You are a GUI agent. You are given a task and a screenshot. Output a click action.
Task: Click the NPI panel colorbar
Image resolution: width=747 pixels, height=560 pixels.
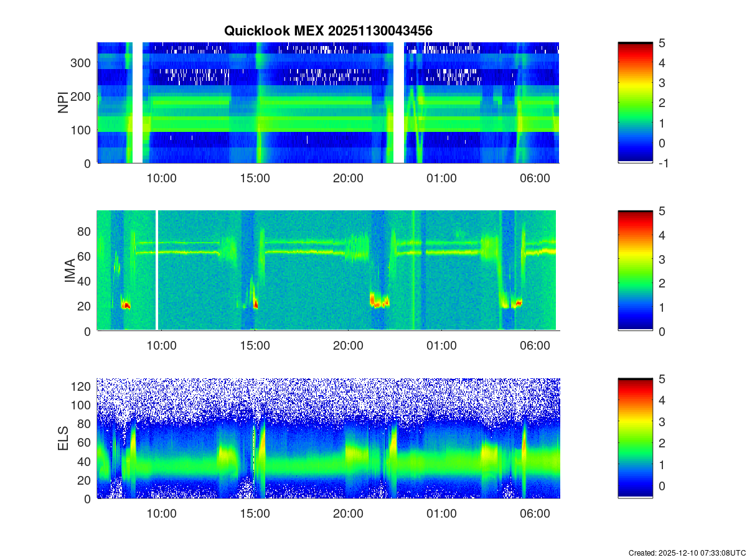point(635,103)
